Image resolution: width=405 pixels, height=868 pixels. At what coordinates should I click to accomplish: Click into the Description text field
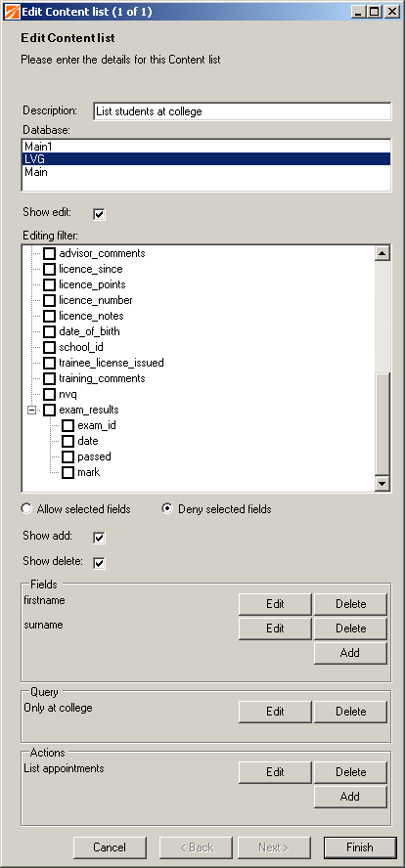(x=242, y=111)
